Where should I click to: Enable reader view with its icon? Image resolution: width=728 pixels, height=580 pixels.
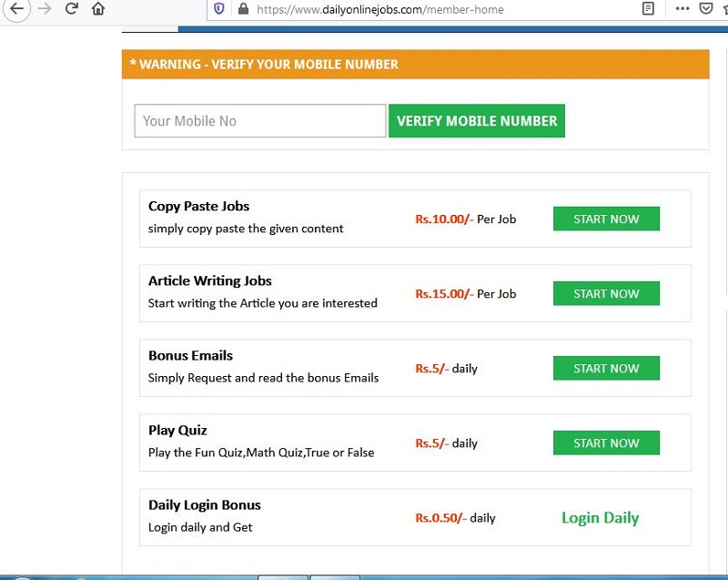point(648,9)
